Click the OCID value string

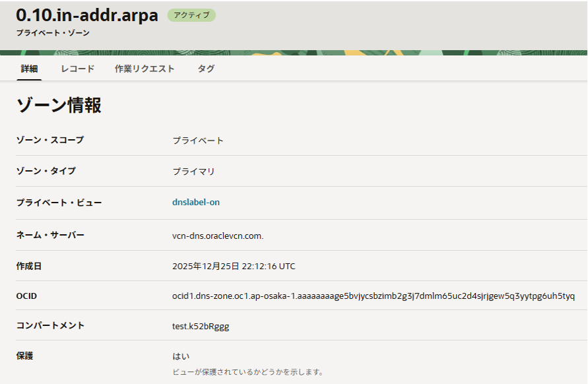click(374, 296)
